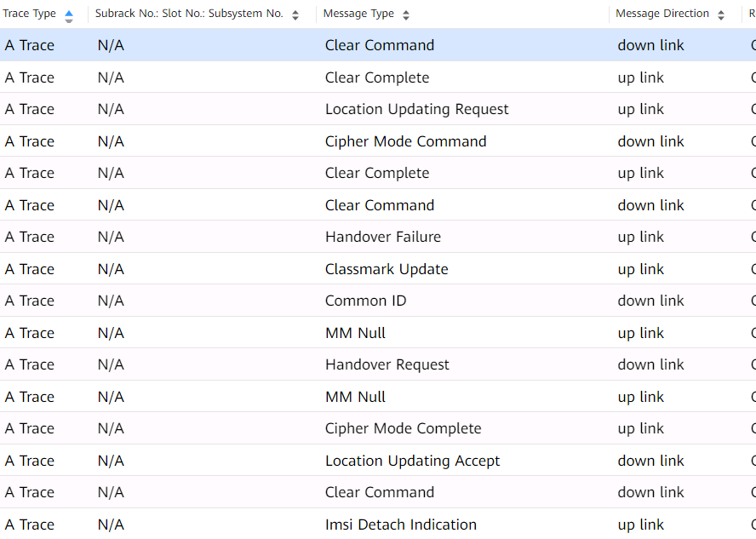Open the Location Updating Request row
This screenshot has width=756, height=539.
click(x=378, y=109)
